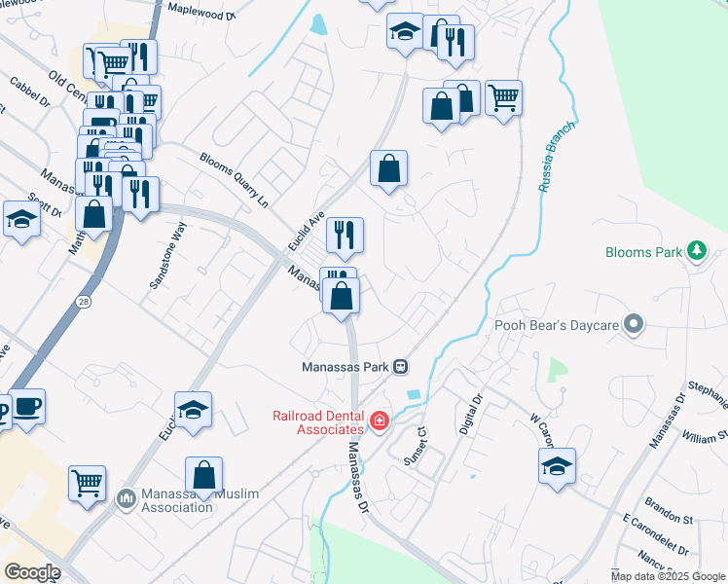The height and width of the screenshot is (584, 728).
Task: Click the Blooms Park tree marker
Action: pyautogui.click(x=696, y=251)
